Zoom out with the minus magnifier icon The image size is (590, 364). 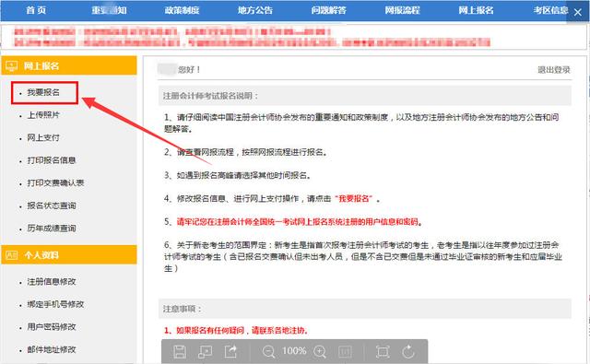click(x=268, y=352)
